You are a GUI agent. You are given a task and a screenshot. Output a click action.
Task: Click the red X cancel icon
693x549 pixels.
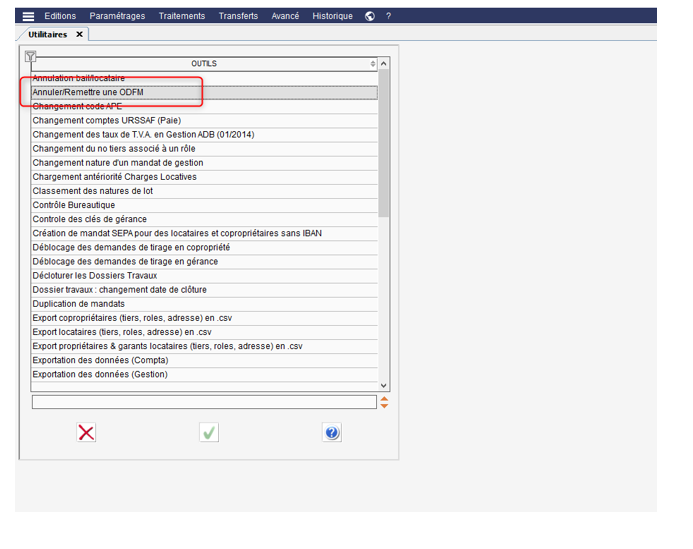click(x=87, y=432)
